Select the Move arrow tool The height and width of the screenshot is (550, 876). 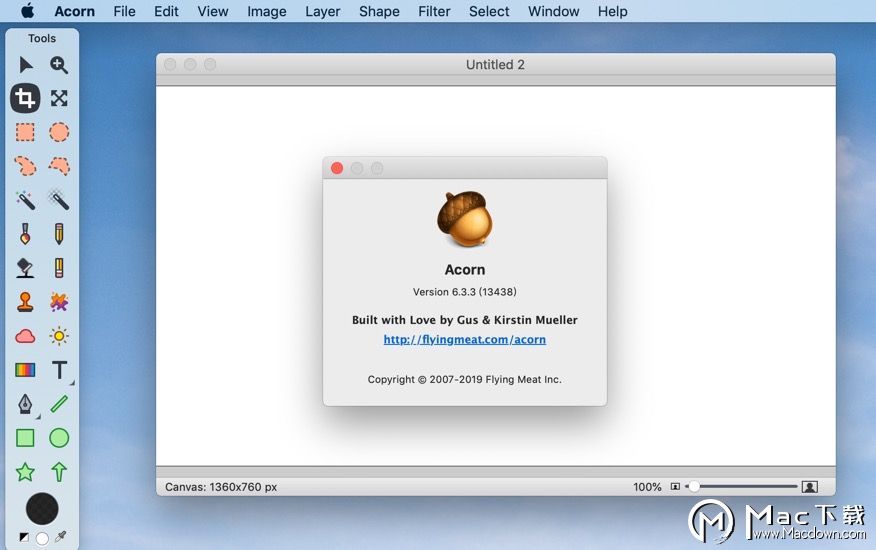(25, 65)
